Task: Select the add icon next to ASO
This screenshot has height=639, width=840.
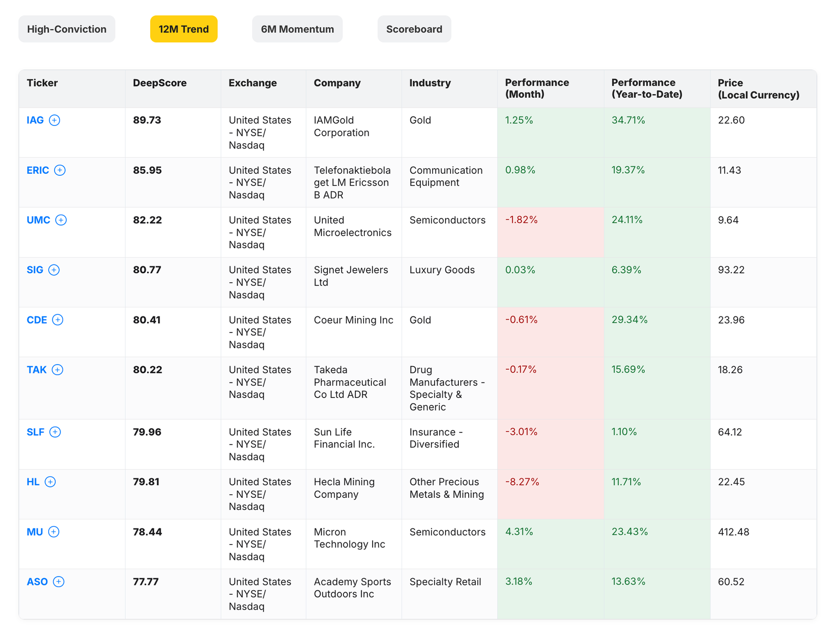Action: tap(59, 581)
